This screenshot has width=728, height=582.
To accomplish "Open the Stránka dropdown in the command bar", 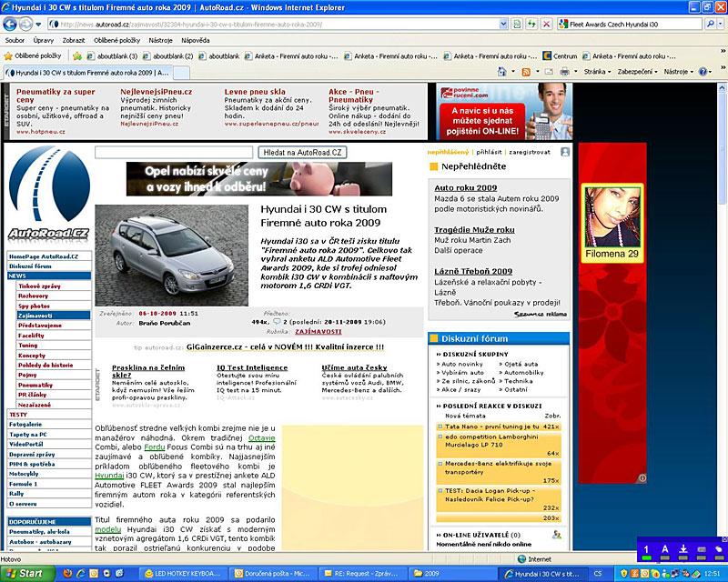I will pos(597,72).
